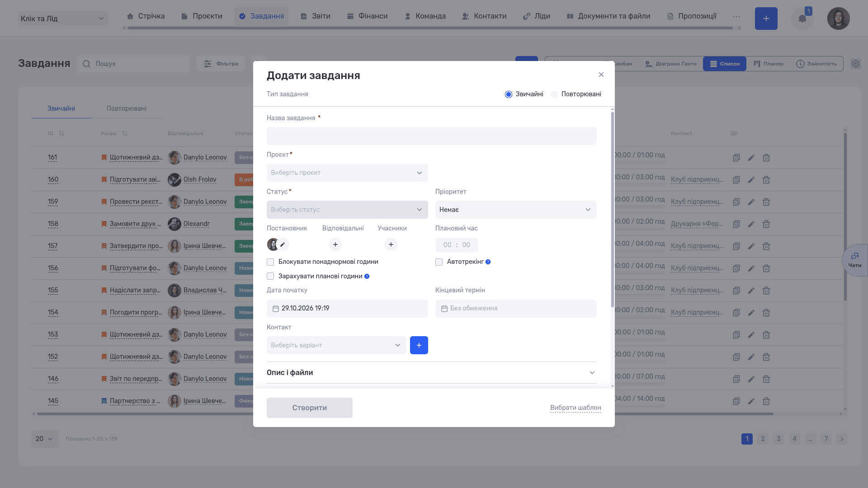Screen dimensions: 868x488
Task: Click Кінцевий термін date field
Action: [516, 309]
